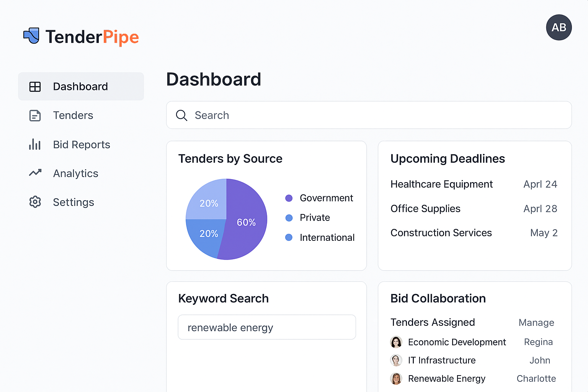588x392 pixels.
Task: Click the magnifying glass search icon
Action: (x=181, y=115)
